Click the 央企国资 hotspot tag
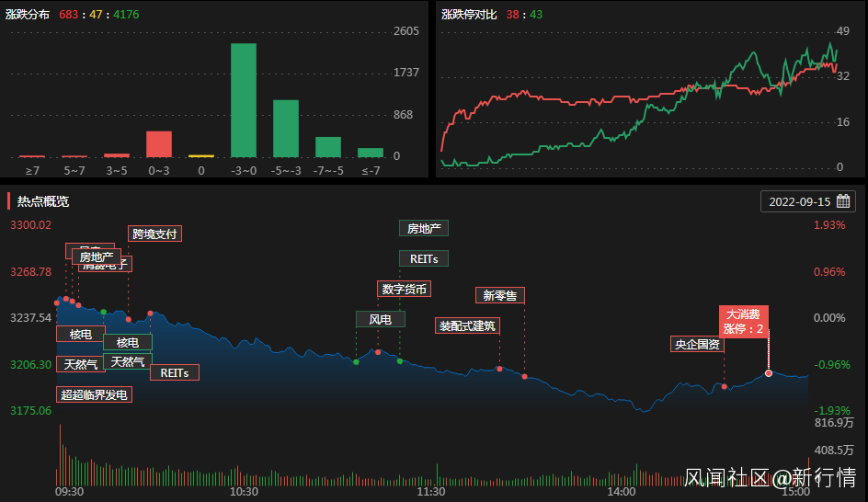Image resolution: width=868 pixels, height=502 pixels. 697,344
